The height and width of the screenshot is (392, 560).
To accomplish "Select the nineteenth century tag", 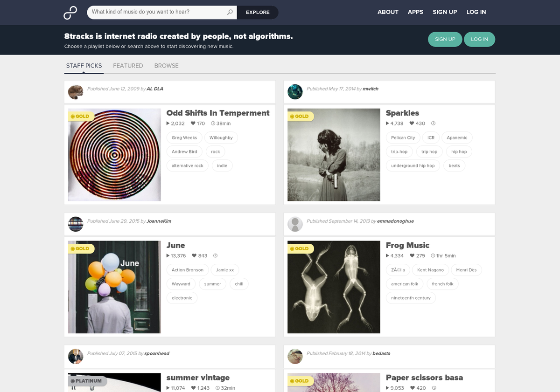I will 411,298.
